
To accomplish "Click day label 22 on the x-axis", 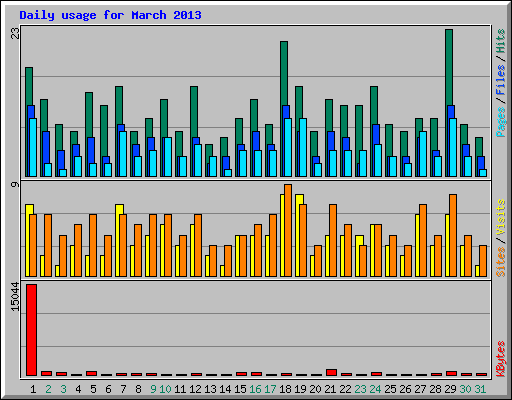I will [345, 389].
